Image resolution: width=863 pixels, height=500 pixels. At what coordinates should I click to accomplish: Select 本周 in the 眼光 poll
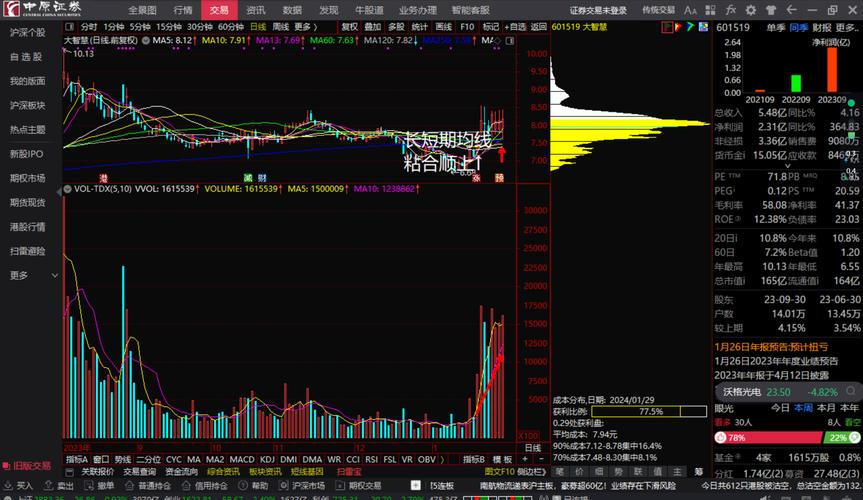pyautogui.click(x=804, y=408)
